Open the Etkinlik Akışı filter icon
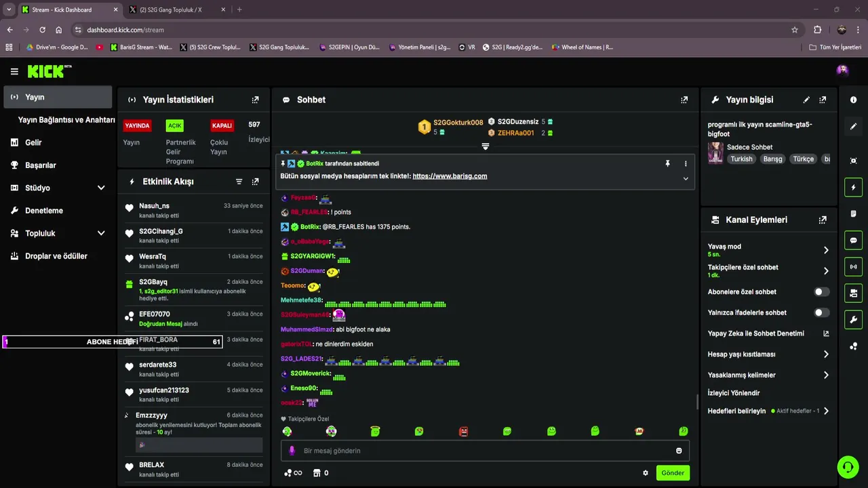This screenshot has width=868, height=488. click(239, 182)
